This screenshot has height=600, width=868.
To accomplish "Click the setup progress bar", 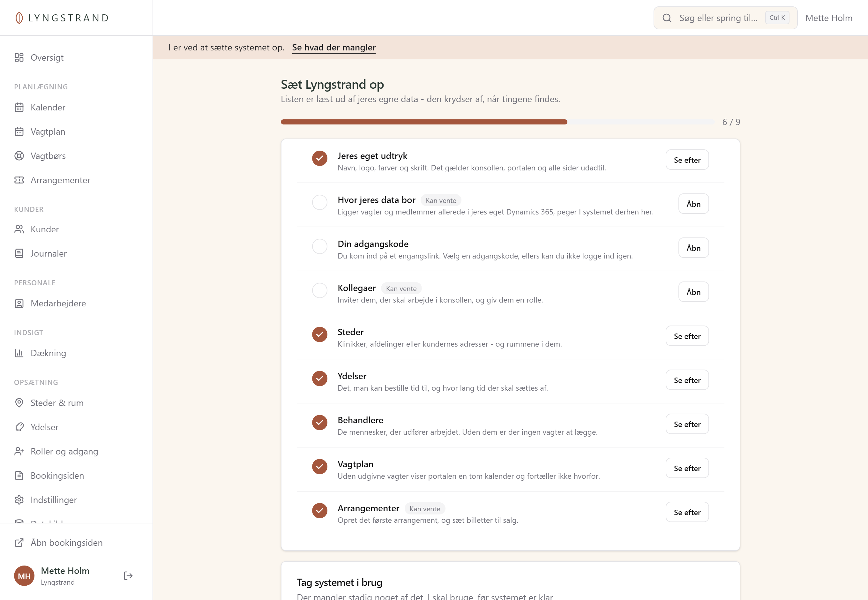I will (x=497, y=122).
